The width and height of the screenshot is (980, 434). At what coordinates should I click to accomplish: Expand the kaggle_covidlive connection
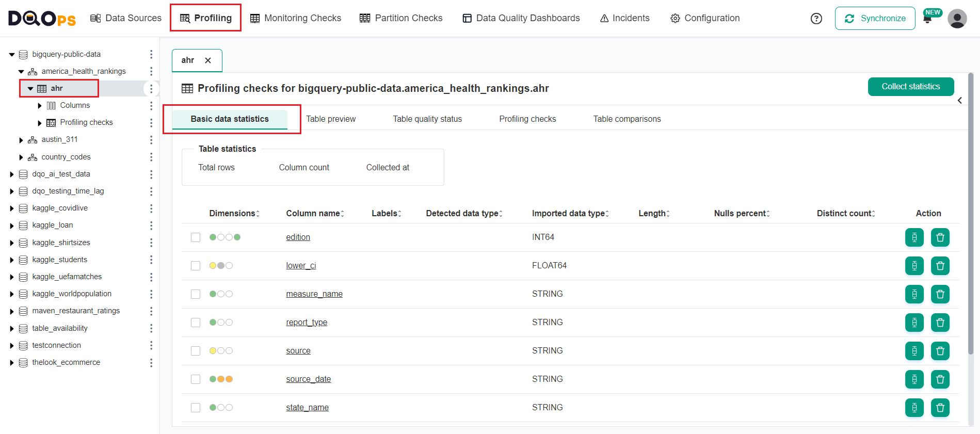click(x=12, y=208)
